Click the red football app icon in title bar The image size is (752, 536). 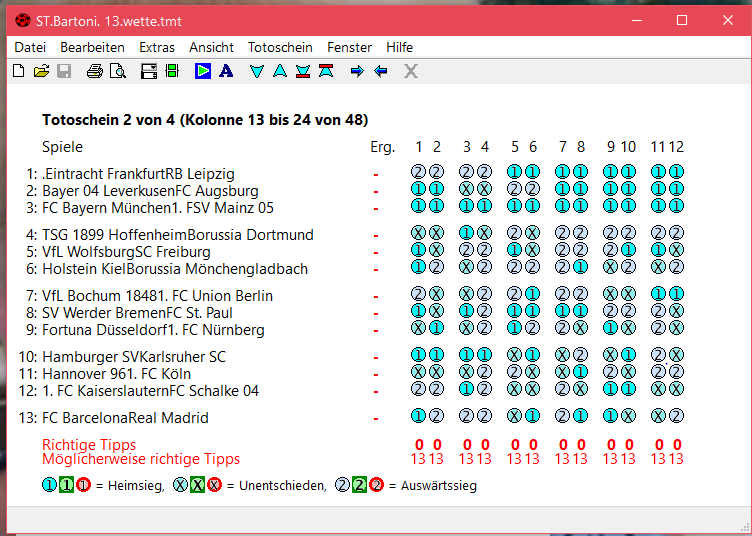[x=23, y=21]
